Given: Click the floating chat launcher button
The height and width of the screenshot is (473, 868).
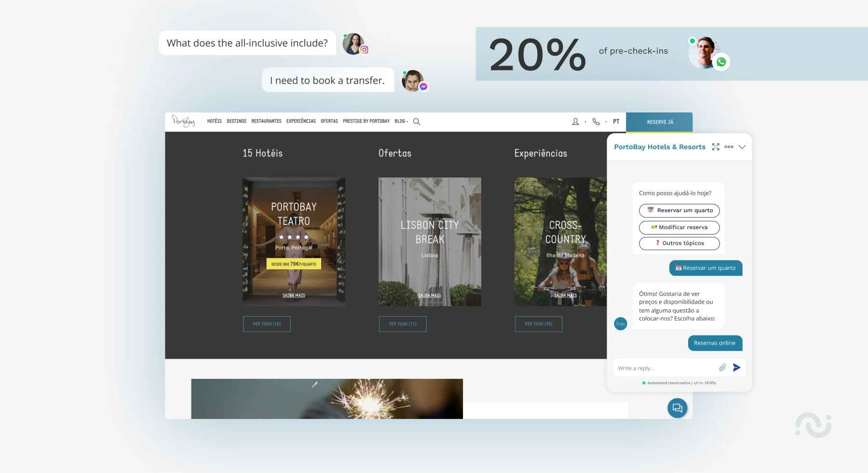Looking at the screenshot, I should [x=677, y=408].
